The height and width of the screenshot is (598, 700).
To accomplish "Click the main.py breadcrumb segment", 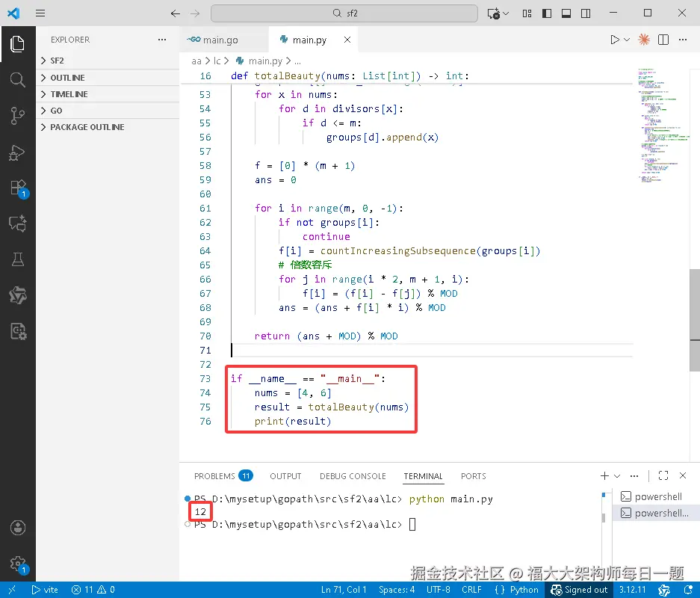I will [x=260, y=61].
